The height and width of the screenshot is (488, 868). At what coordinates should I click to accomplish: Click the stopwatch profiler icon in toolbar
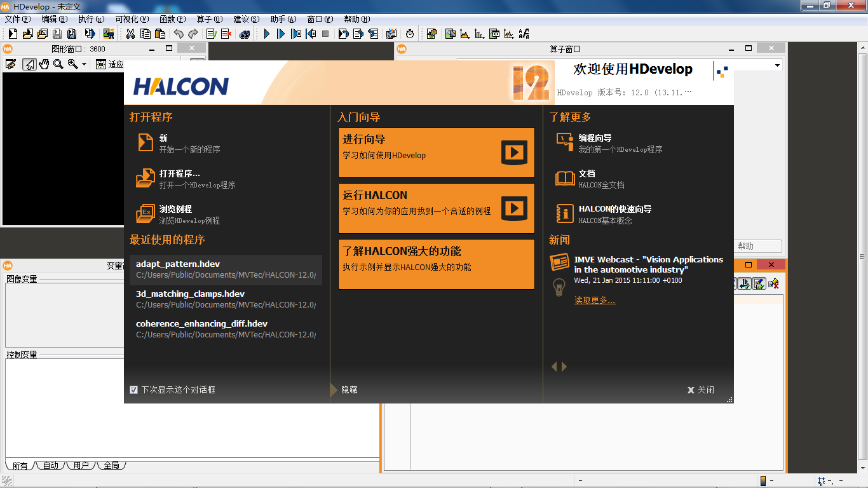[410, 34]
